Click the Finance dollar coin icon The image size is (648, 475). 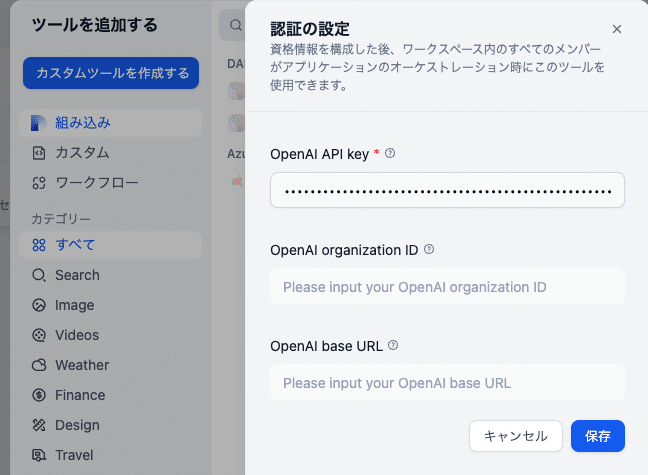click(x=39, y=395)
